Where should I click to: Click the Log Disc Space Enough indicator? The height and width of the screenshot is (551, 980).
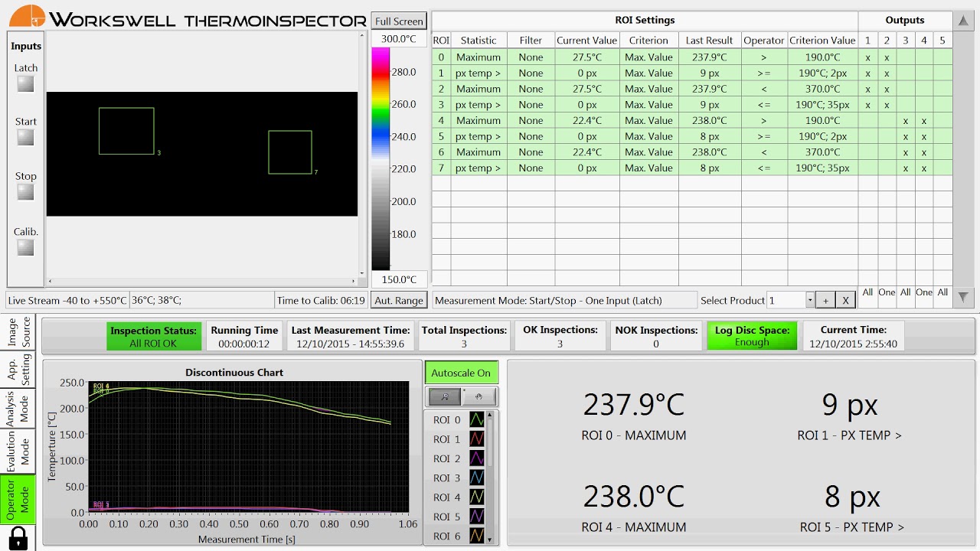click(x=752, y=336)
